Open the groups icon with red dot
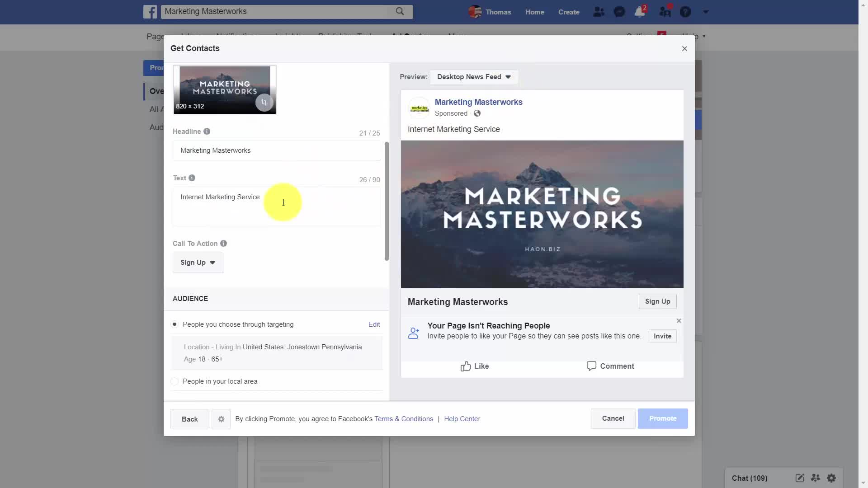868x488 pixels. coord(665,12)
